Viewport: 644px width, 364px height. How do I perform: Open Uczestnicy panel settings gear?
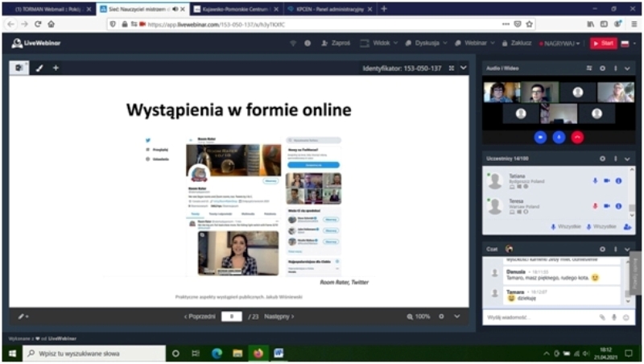(x=602, y=159)
